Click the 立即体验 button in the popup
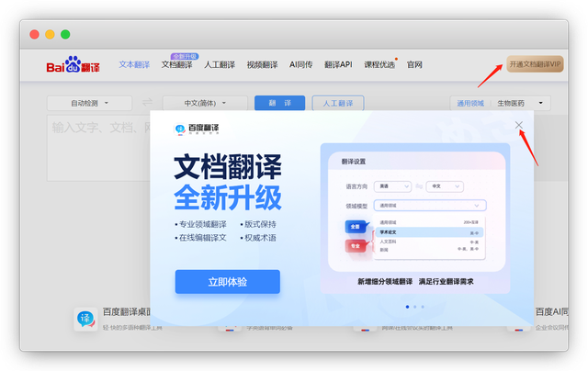The height and width of the screenshot is (371, 588). tap(228, 282)
